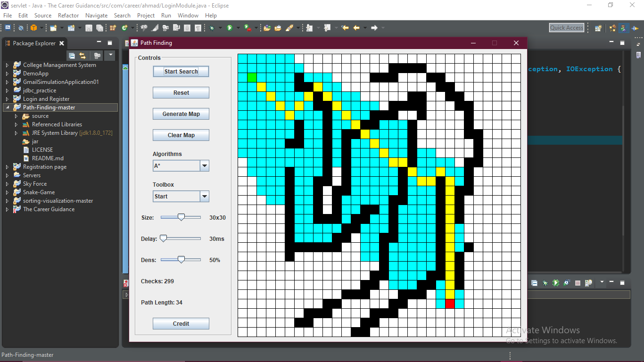
Task: Open the Toolbox dropdown showing Start
Action: (204, 196)
